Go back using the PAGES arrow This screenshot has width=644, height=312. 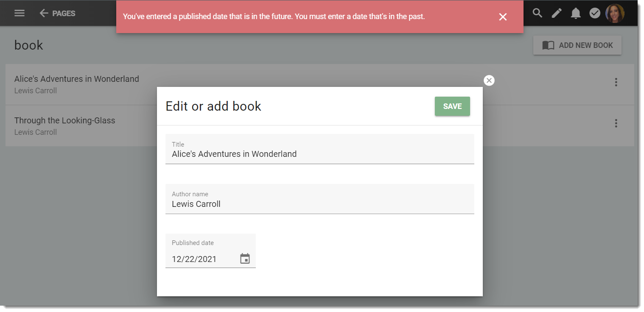[x=57, y=13]
